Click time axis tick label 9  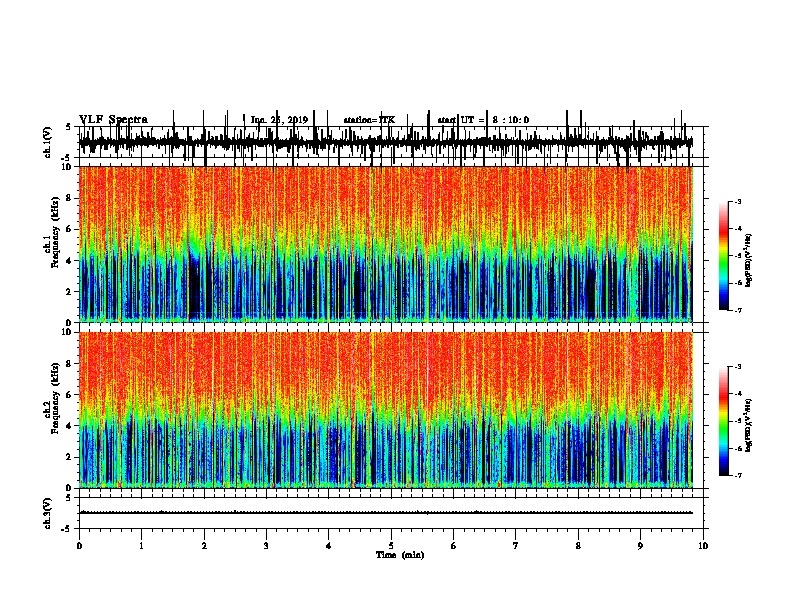click(640, 546)
